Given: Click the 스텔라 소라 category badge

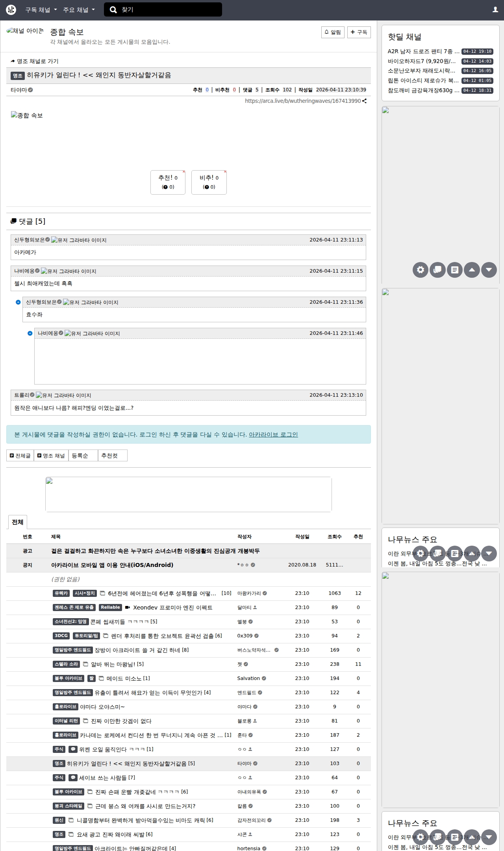Looking at the screenshot, I should coord(67,664).
